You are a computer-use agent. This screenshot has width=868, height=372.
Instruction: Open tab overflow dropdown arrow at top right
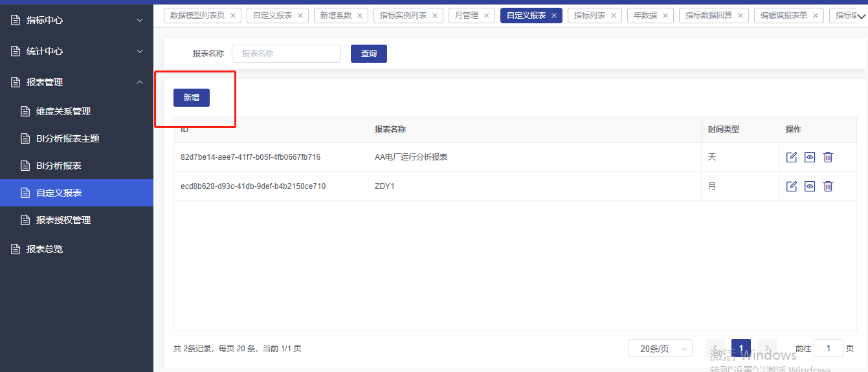point(860,17)
